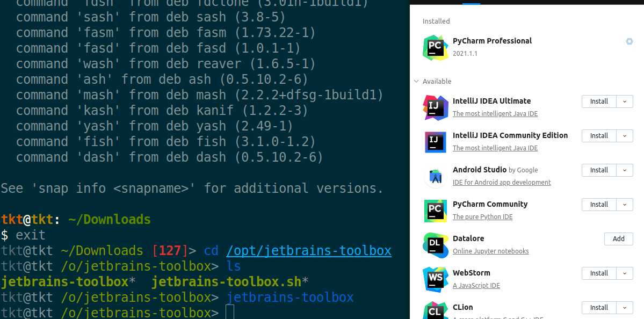
Task: Click the Android Studio icon
Action: pyautogui.click(x=436, y=177)
